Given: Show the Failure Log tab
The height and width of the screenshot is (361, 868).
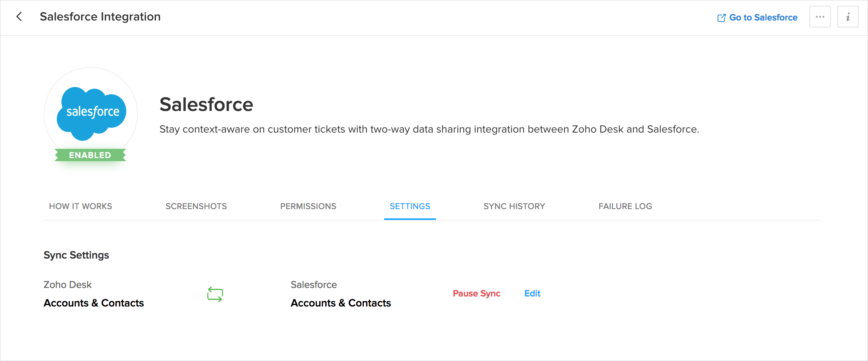Looking at the screenshot, I should [x=625, y=206].
